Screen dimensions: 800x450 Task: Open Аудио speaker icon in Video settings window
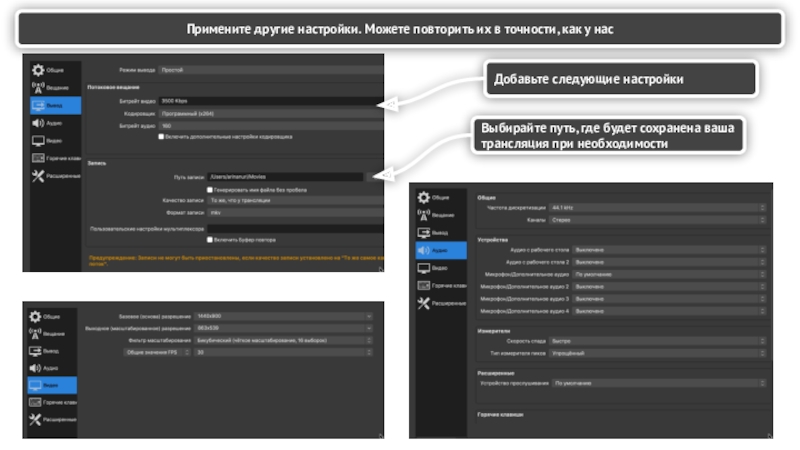point(35,368)
